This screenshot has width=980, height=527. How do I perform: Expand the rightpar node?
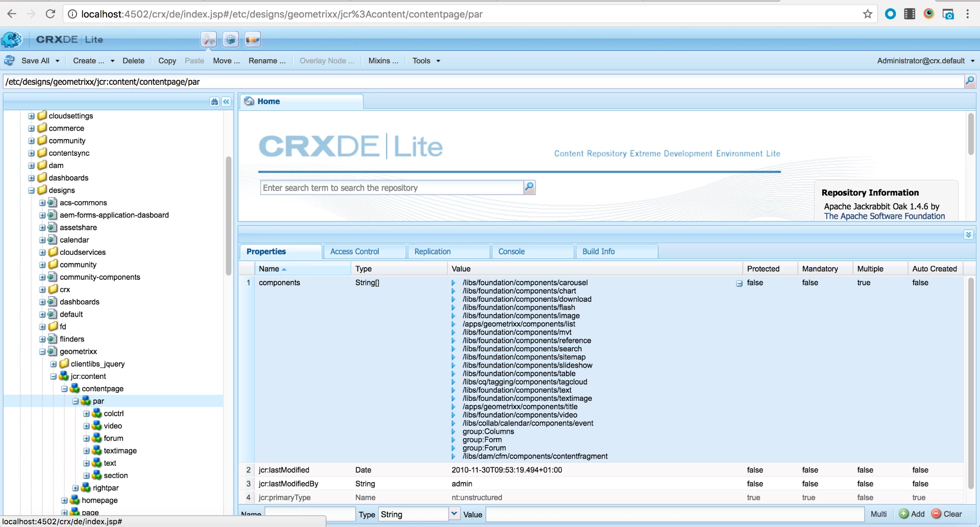(x=76, y=488)
